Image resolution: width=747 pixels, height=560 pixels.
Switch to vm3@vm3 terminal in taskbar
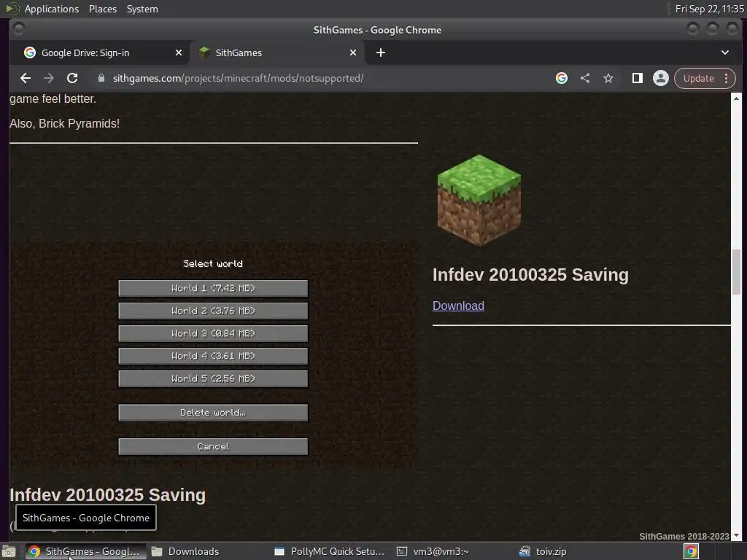point(433,551)
